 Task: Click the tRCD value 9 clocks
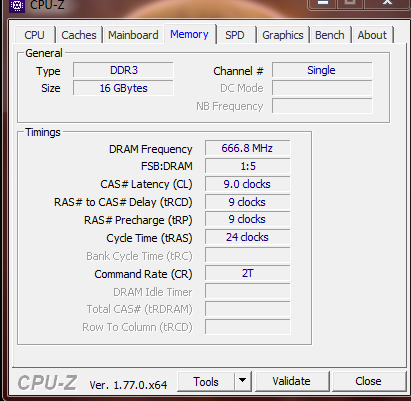tap(247, 202)
